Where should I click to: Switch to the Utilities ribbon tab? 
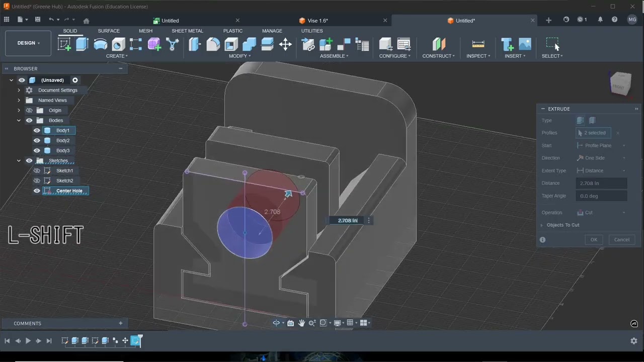[312, 31]
